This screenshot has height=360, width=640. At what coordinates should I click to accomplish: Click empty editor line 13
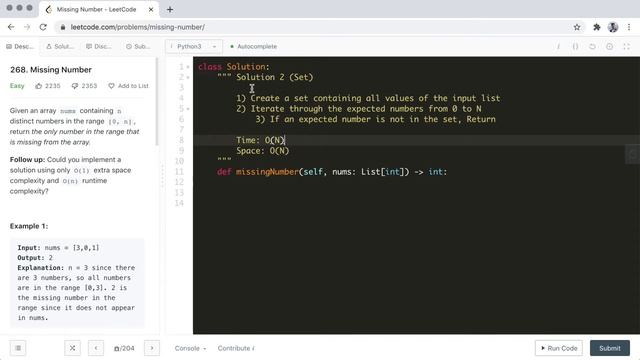tap(416, 193)
